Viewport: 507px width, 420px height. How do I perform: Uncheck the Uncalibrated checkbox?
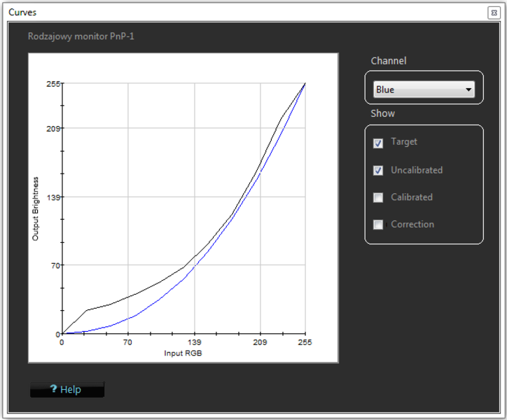click(379, 170)
